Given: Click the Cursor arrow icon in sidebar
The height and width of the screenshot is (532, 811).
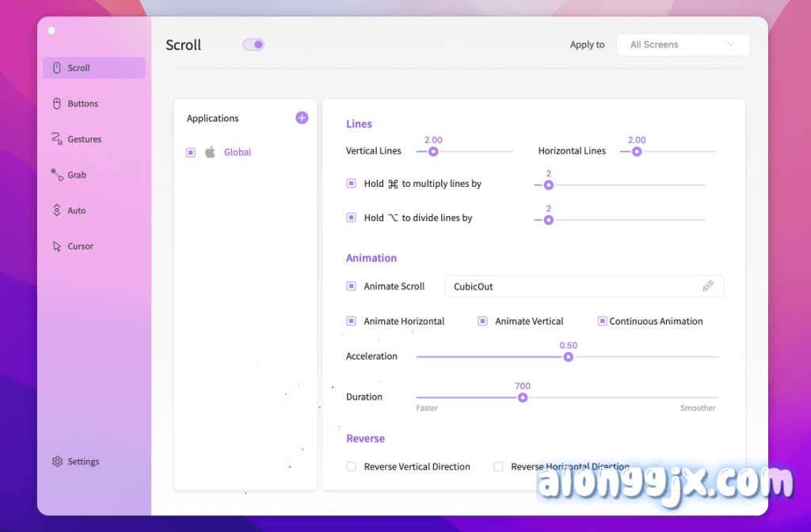Looking at the screenshot, I should pyautogui.click(x=57, y=246).
